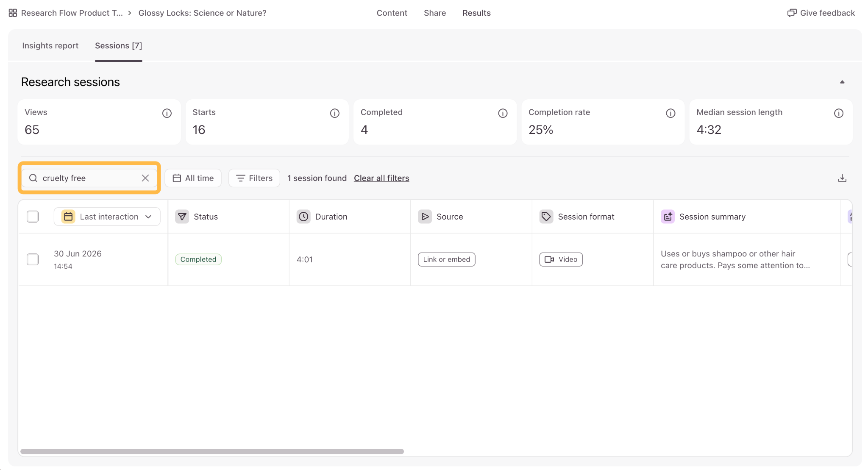Switch to the Insights report tab
This screenshot has width=868, height=470.
point(50,45)
